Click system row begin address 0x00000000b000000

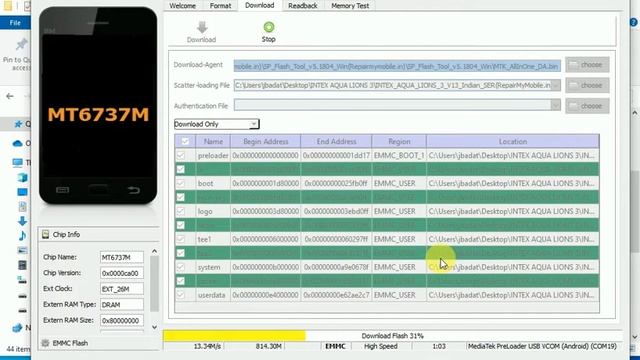coord(265,267)
